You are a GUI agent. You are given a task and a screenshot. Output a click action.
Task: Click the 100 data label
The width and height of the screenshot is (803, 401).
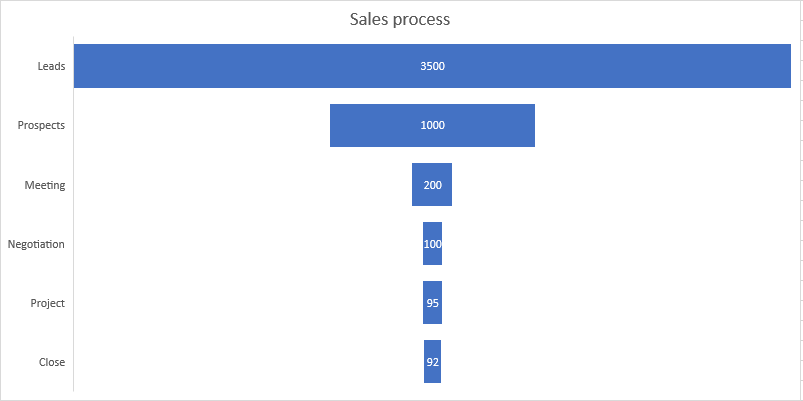[432, 244]
